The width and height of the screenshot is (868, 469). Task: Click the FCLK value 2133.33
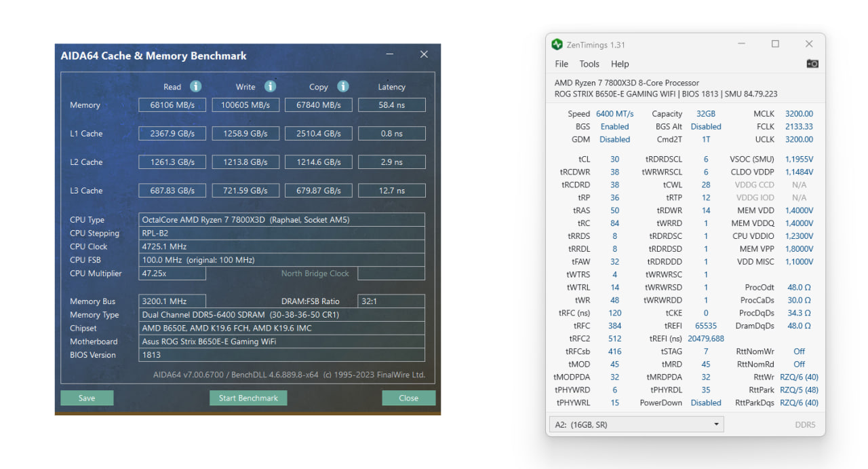tap(799, 126)
